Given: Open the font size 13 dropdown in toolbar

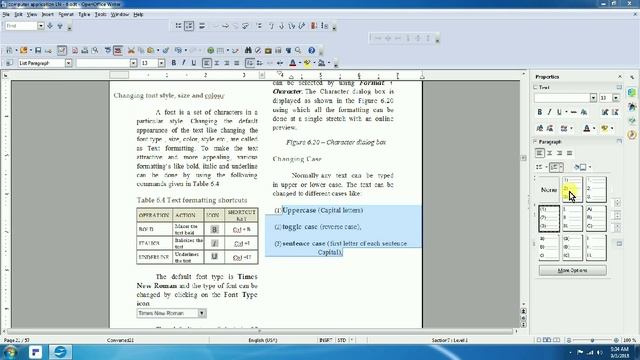Looking at the screenshot, I should click(x=162, y=63).
